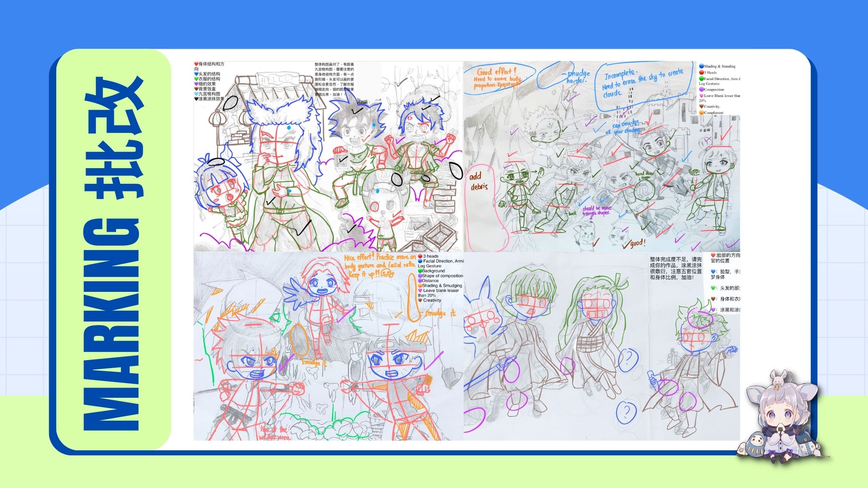
Task: Click the red heart beside 身体结构和方向
Action: [196, 64]
